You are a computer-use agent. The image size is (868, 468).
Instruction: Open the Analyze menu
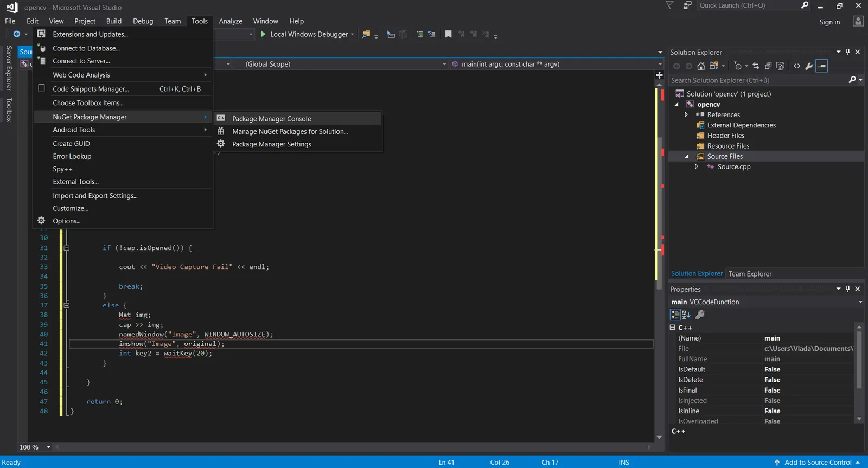click(231, 21)
